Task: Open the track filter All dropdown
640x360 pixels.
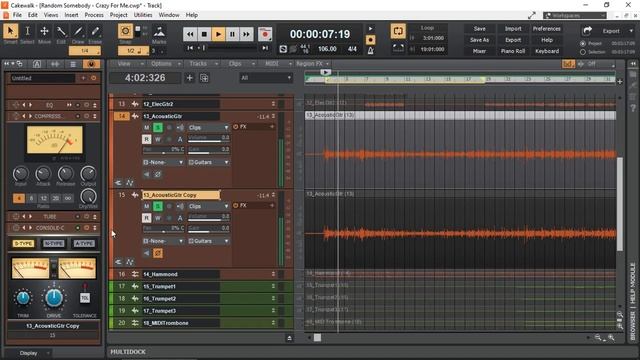Action: pos(266,78)
